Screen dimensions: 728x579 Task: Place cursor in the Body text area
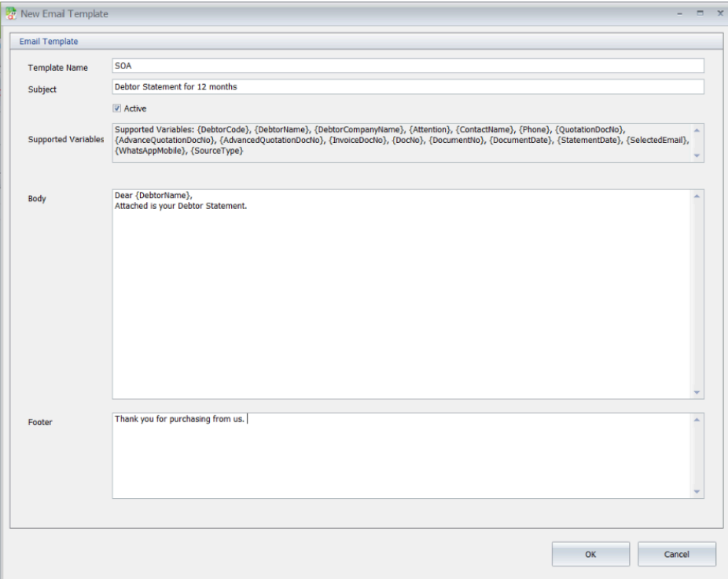coord(402,294)
